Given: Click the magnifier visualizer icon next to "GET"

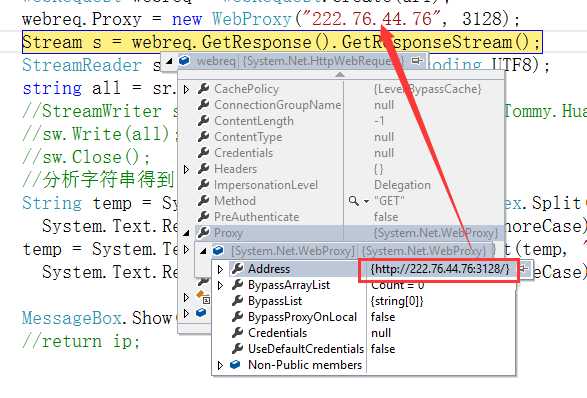Looking at the screenshot, I should [x=353, y=201].
